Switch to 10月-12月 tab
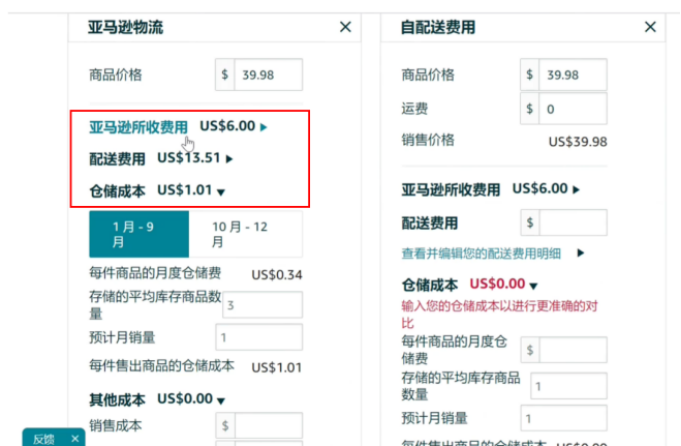The height and width of the screenshot is (446, 681). pos(246,234)
